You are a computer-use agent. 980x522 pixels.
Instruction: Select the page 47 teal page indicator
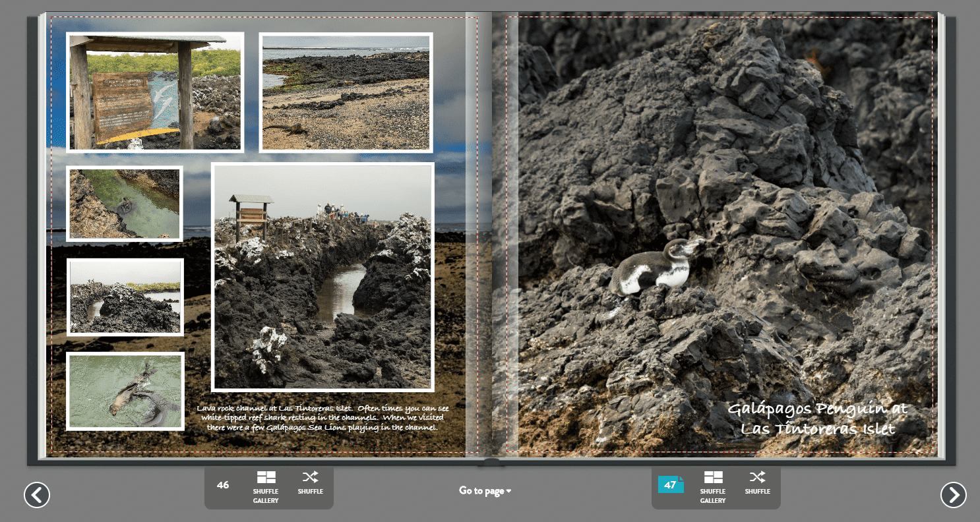(671, 486)
